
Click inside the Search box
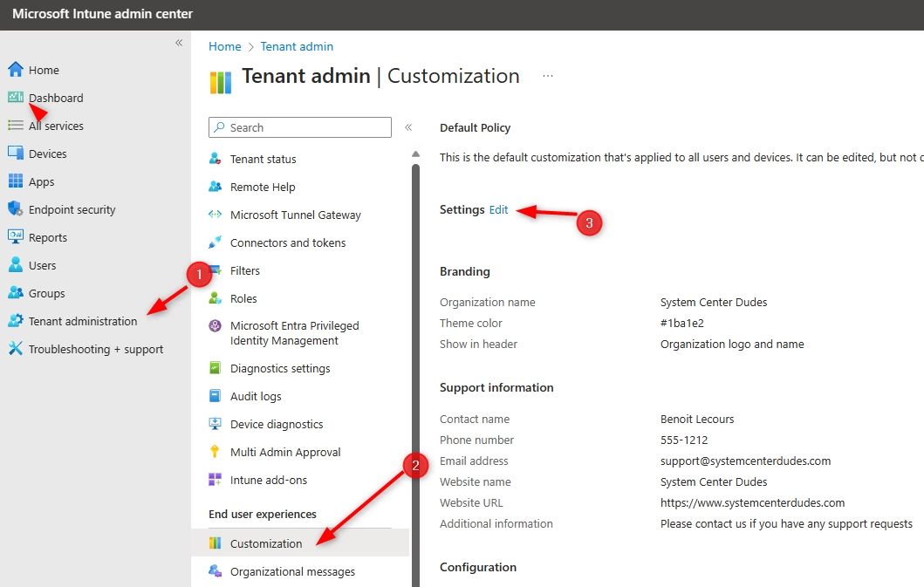299,127
